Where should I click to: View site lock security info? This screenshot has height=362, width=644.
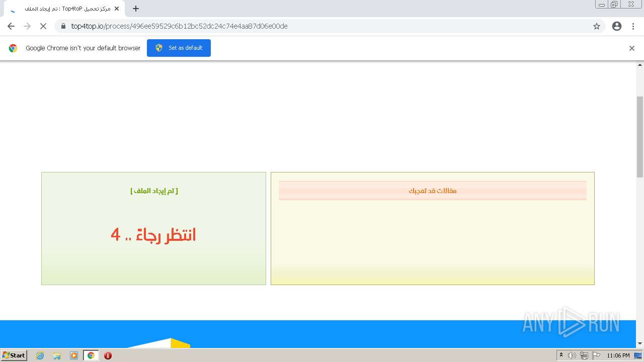point(63,26)
